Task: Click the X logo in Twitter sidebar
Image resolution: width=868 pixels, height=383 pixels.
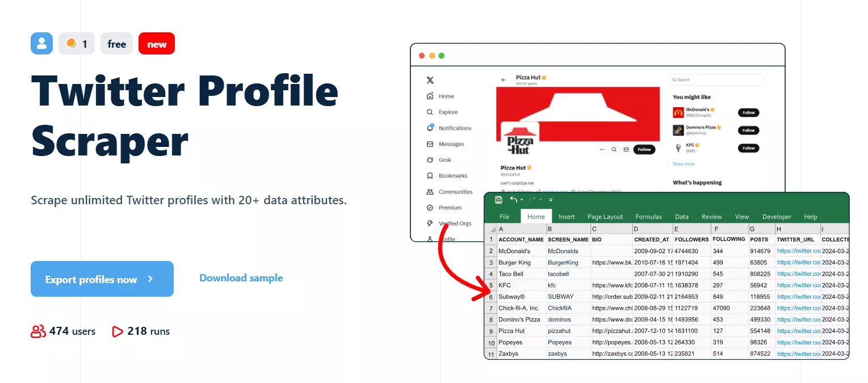Action: (430, 80)
